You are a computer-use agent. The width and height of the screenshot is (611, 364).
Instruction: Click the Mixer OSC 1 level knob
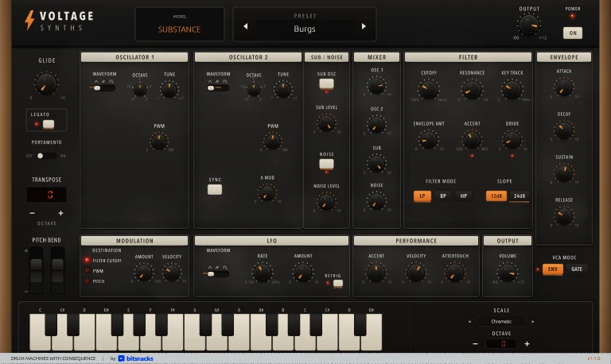376,86
